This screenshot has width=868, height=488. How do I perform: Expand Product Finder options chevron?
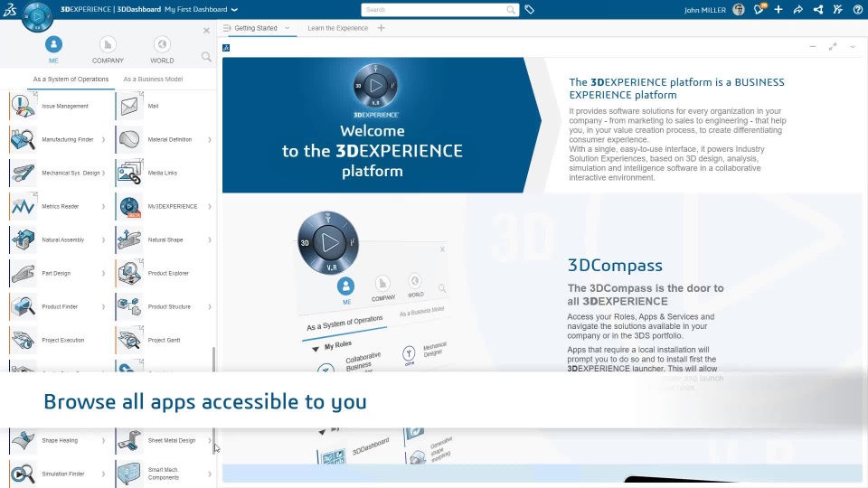(103, 306)
